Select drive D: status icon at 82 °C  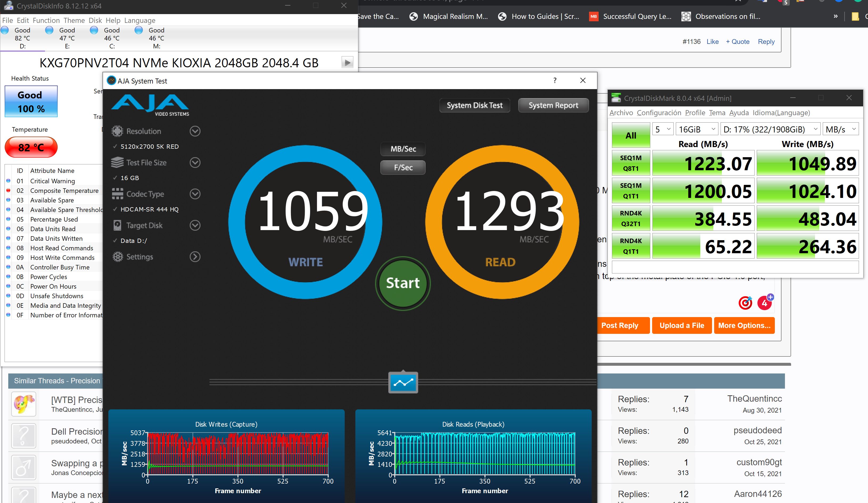tap(5, 30)
